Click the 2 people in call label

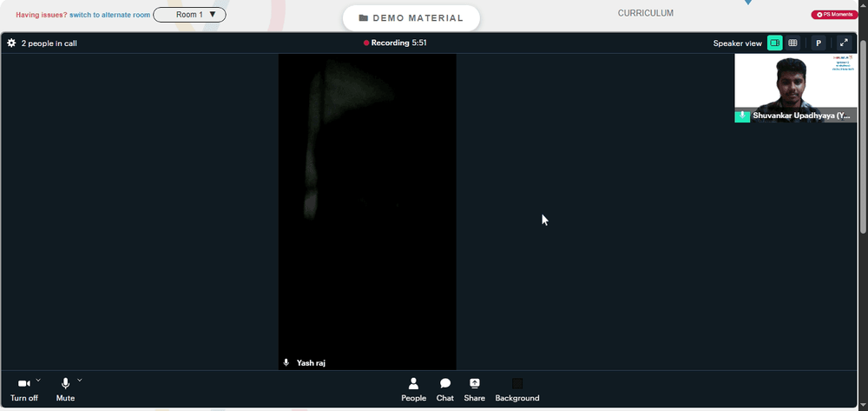coord(49,43)
